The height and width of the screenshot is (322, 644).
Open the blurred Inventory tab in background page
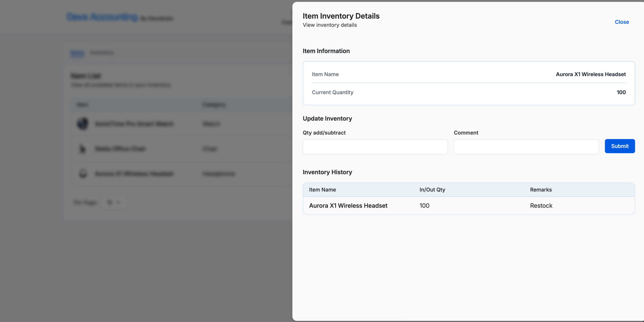click(102, 52)
